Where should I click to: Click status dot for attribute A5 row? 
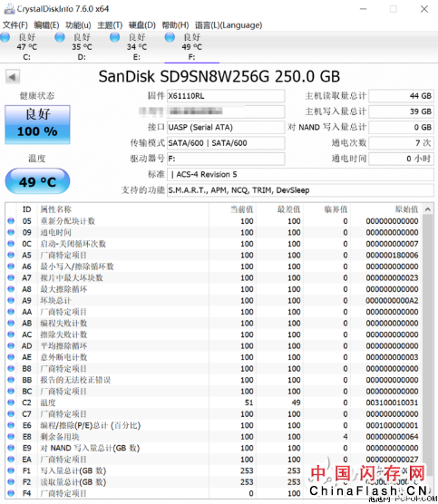11,255
